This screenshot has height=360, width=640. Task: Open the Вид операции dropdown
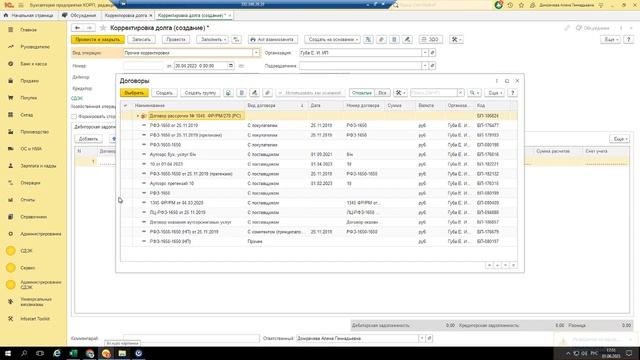pos(256,53)
